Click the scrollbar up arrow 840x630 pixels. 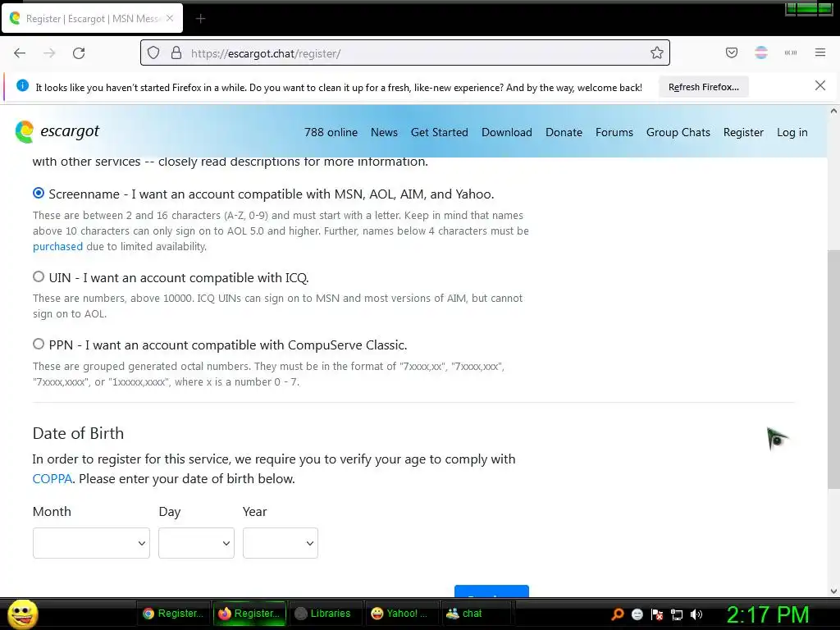(x=833, y=111)
